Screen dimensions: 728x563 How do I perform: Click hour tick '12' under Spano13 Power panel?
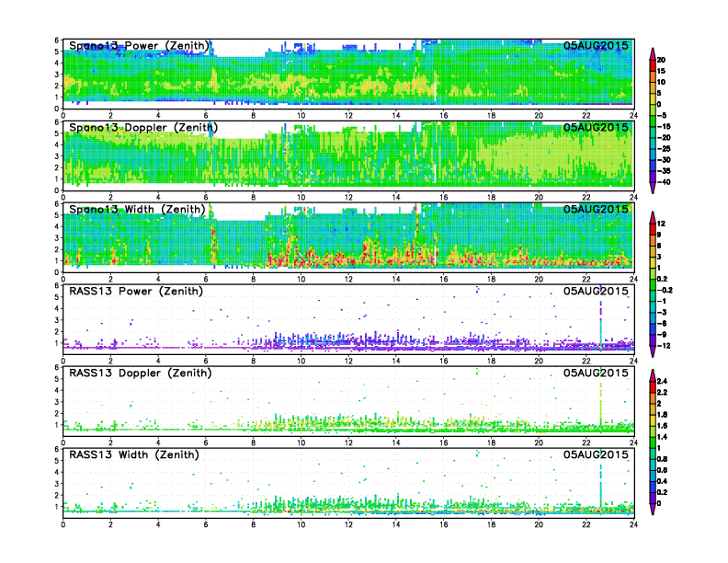tap(348, 116)
